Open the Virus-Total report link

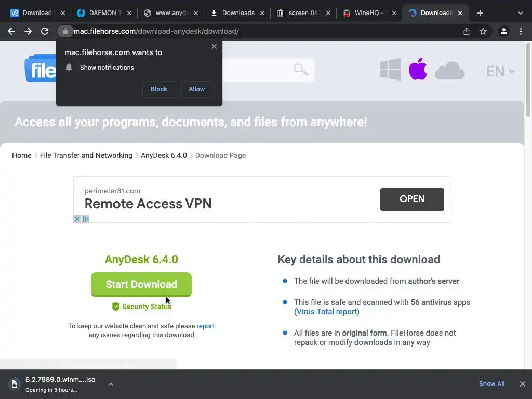(327, 312)
